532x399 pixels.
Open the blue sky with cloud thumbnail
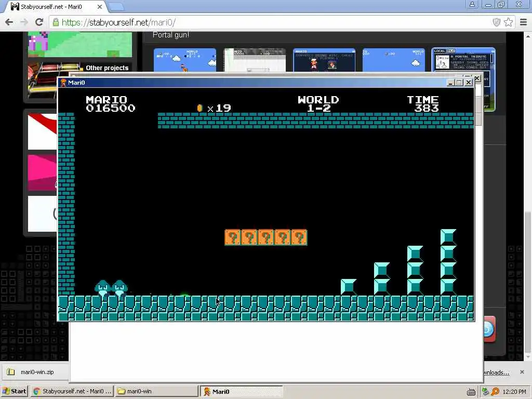pyautogui.click(x=394, y=60)
